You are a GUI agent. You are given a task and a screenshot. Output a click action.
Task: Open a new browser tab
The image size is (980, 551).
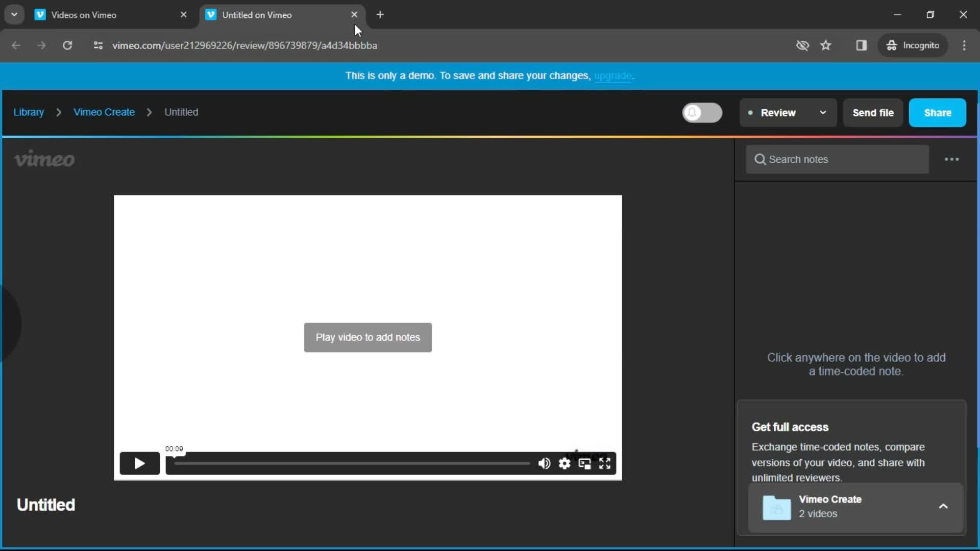click(380, 15)
